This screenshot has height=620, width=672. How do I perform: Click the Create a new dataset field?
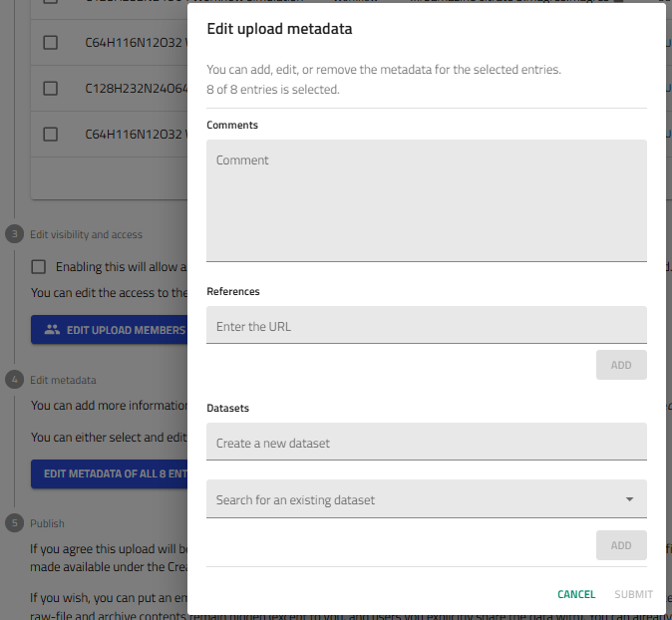pos(427,442)
